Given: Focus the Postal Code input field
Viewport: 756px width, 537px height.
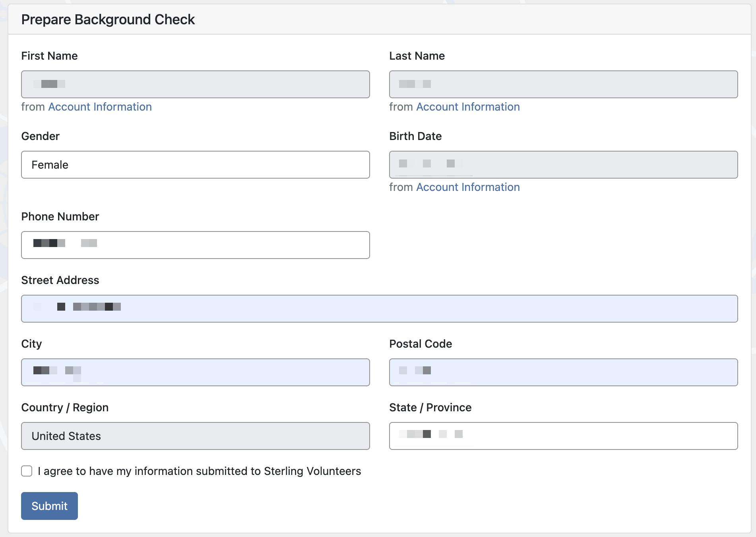Looking at the screenshot, I should point(564,372).
